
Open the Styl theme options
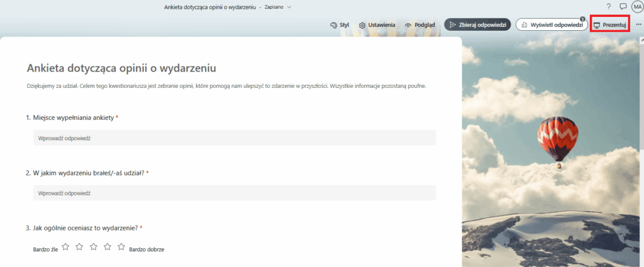click(340, 25)
